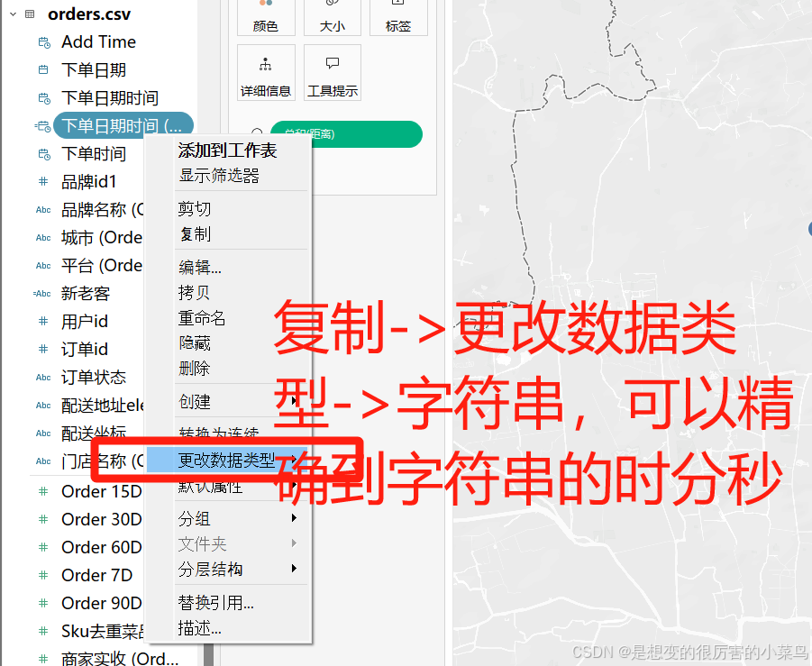Collapse the orders.csv table tree
The image size is (812, 666).
pos(13,14)
